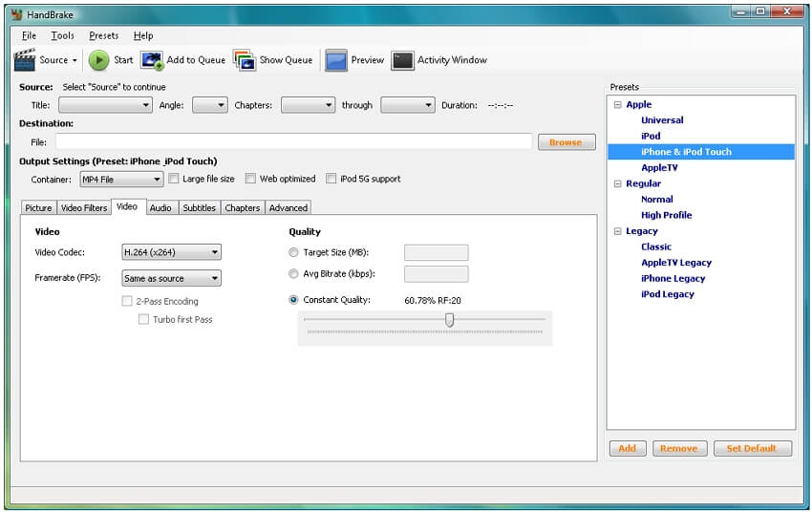Select the iPhone & iPod Touch preset
812x514 pixels.
[x=686, y=152]
